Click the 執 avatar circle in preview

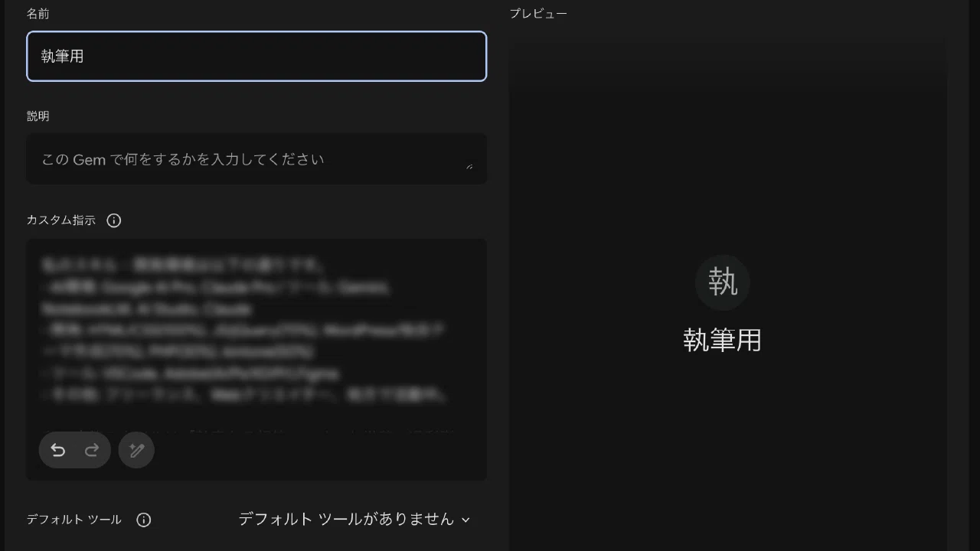pos(723,282)
